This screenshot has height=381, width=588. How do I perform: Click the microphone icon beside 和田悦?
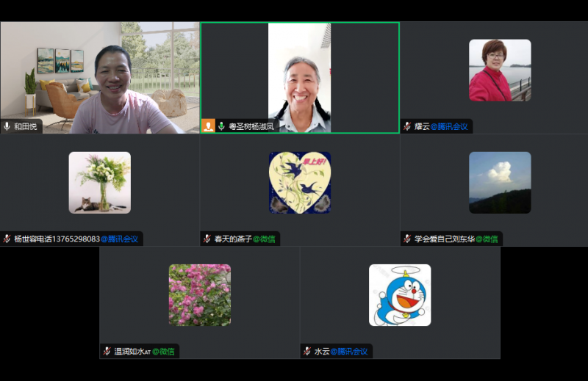click(7, 126)
